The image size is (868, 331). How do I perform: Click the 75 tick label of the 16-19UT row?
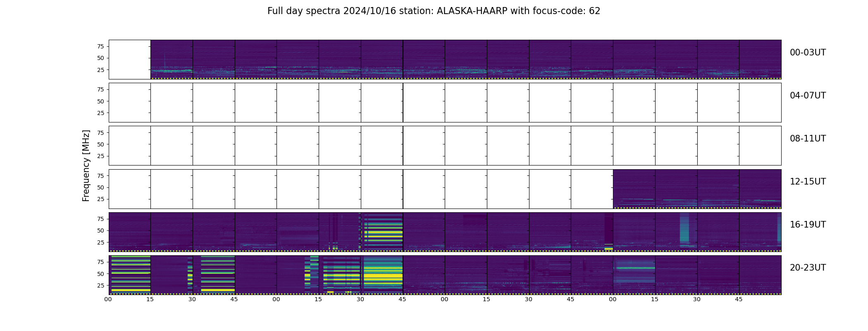[100, 219]
